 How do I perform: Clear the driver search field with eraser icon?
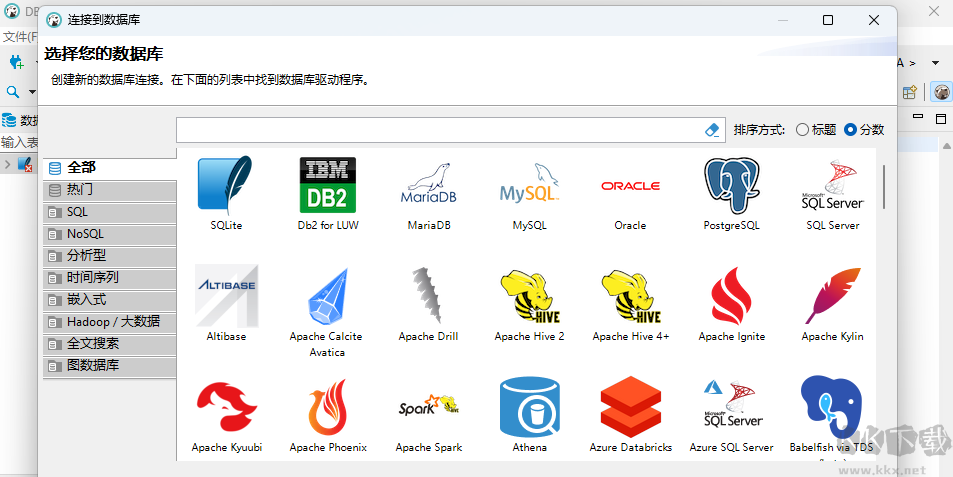pos(712,129)
